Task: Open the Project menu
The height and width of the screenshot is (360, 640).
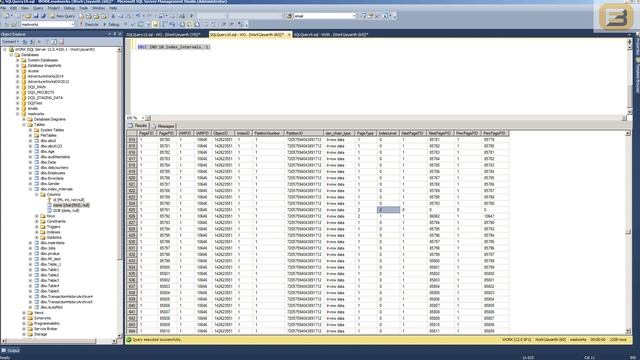Action: [53, 8]
